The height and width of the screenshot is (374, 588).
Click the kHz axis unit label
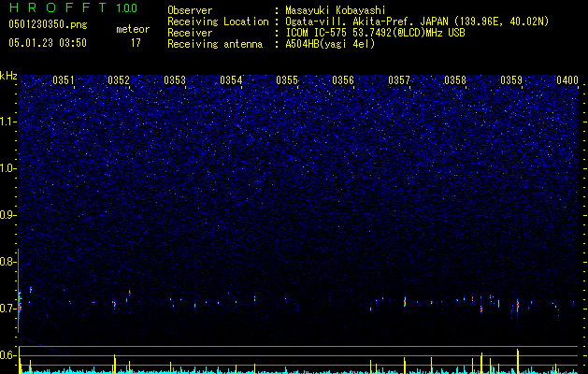click(x=8, y=76)
